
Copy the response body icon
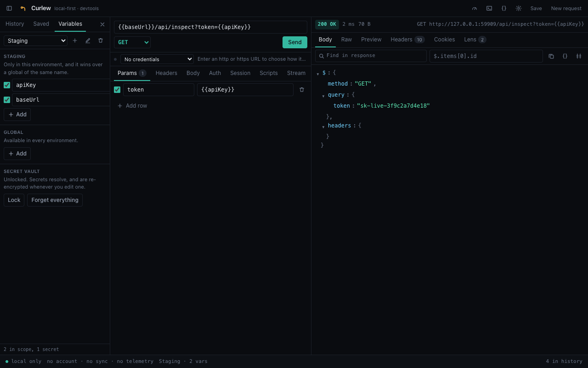pyautogui.click(x=551, y=56)
